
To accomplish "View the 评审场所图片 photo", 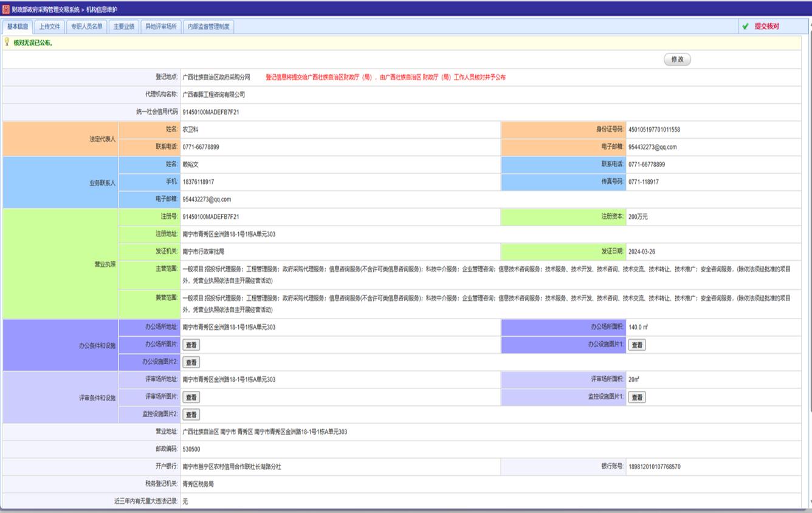I will (x=191, y=397).
